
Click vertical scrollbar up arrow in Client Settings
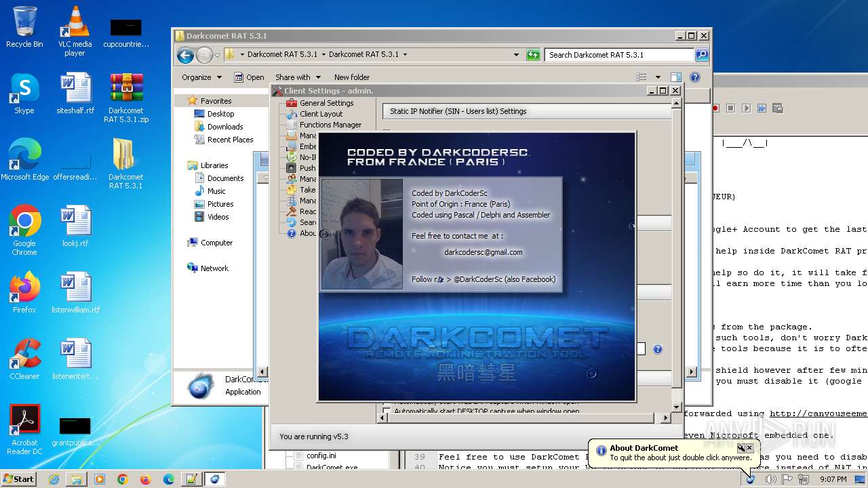pos(676,104)
